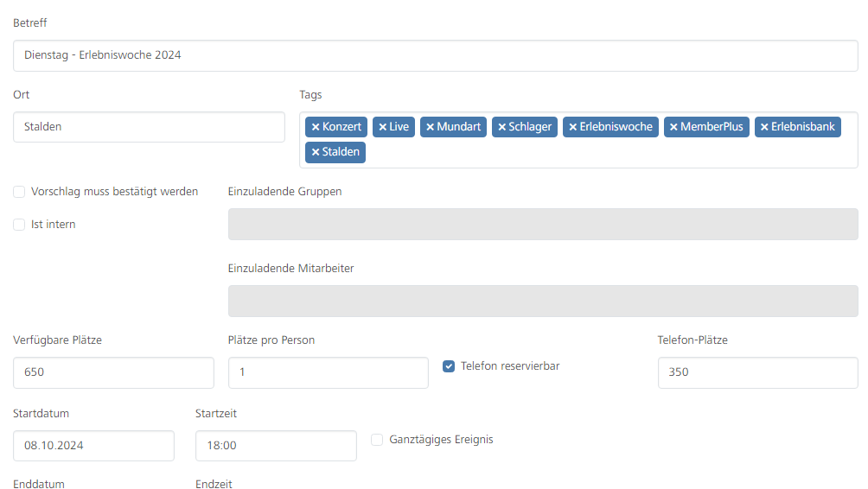868x489 pixels.
Task: Check the 'Ist intern' checkbox
Action: (19, 225)
